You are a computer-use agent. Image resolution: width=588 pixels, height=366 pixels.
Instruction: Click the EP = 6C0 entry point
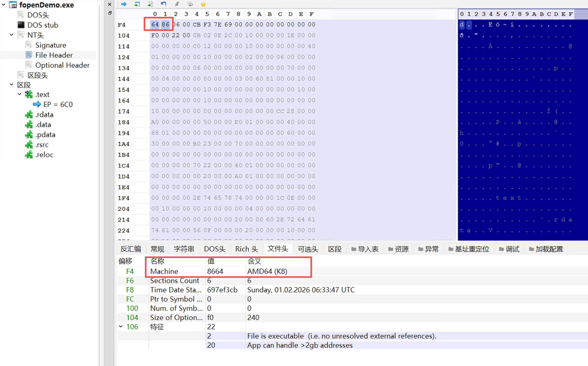tap(58, 104)
